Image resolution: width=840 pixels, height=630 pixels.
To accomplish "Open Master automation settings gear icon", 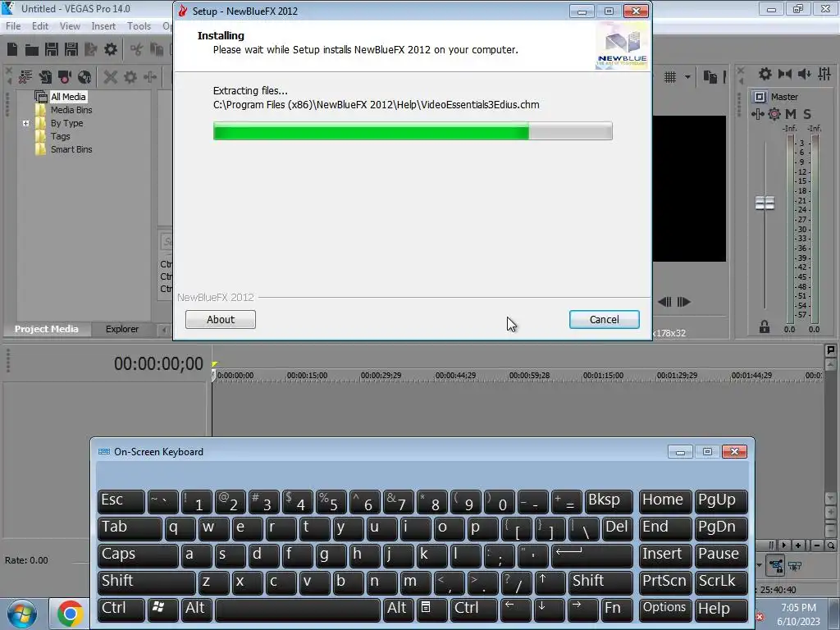I will click(x=774, y=113).
